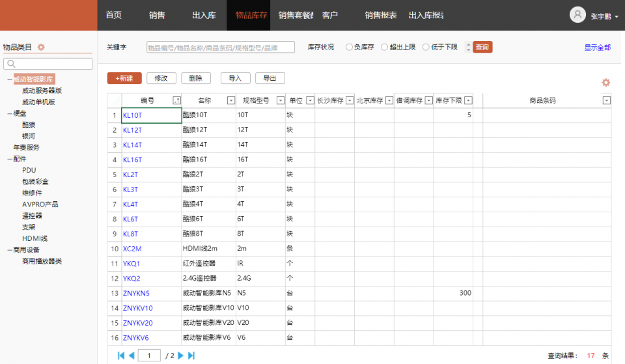625x364 pixels.
Task: Select 银河 in category tree
Action: point(29,136)
